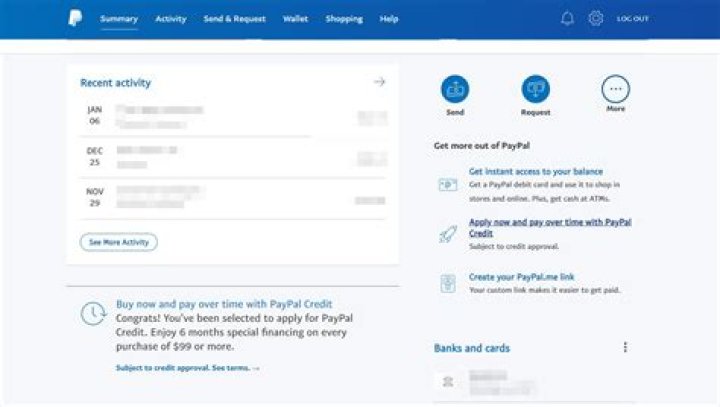Click the Log Out link
This screenshot has height=407, width=720.
(632, 19)
